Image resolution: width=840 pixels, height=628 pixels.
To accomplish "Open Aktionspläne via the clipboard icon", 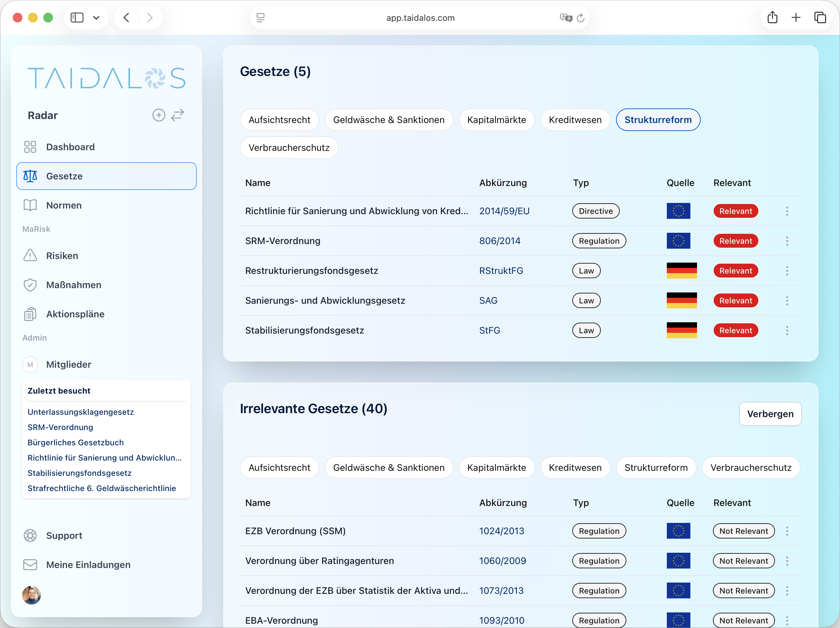I will point(31,314).
